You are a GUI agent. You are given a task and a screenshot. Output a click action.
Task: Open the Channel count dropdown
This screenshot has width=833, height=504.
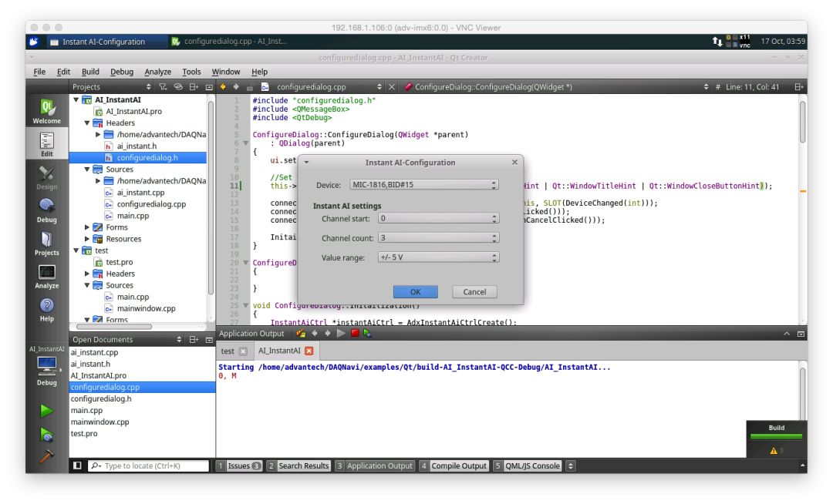click(x=438, y=237)
